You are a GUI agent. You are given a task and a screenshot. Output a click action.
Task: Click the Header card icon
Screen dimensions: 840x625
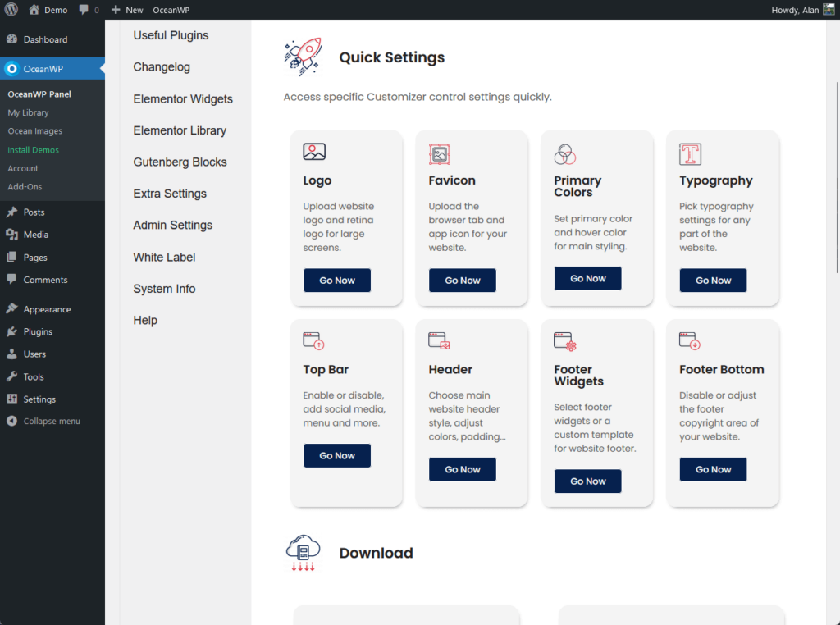(x=439, y=341)
